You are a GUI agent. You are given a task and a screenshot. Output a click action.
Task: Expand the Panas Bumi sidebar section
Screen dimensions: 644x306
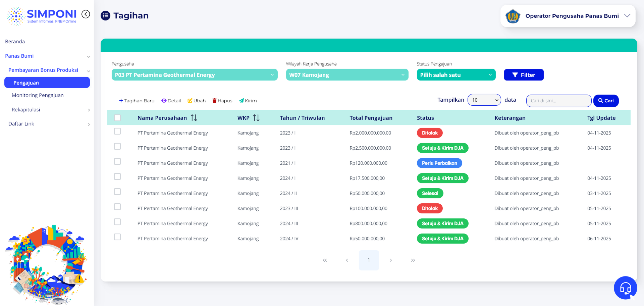pos(47,56)
